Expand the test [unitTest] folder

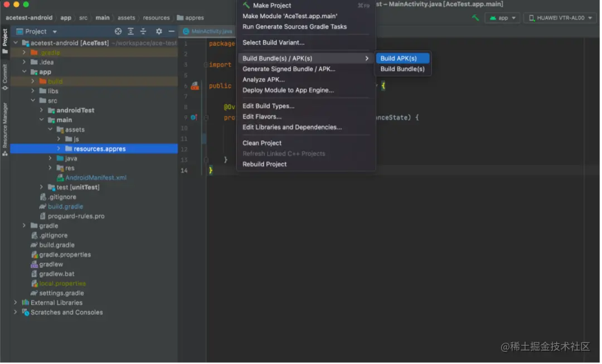tap(41, 187)
